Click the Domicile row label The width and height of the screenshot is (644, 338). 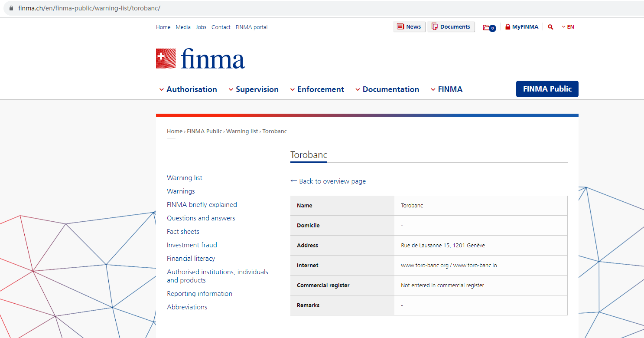tap(308, 226)
